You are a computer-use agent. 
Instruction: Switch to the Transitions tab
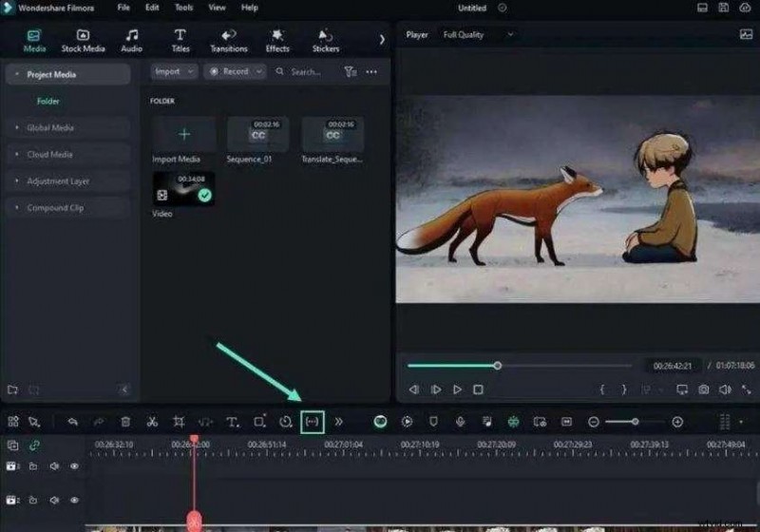(228, 41)
